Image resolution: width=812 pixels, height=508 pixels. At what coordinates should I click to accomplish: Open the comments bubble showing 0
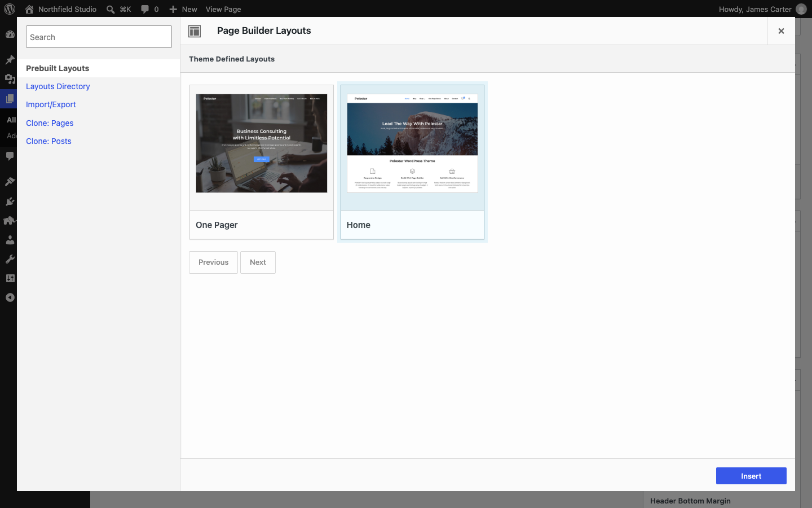click(145, 9)
